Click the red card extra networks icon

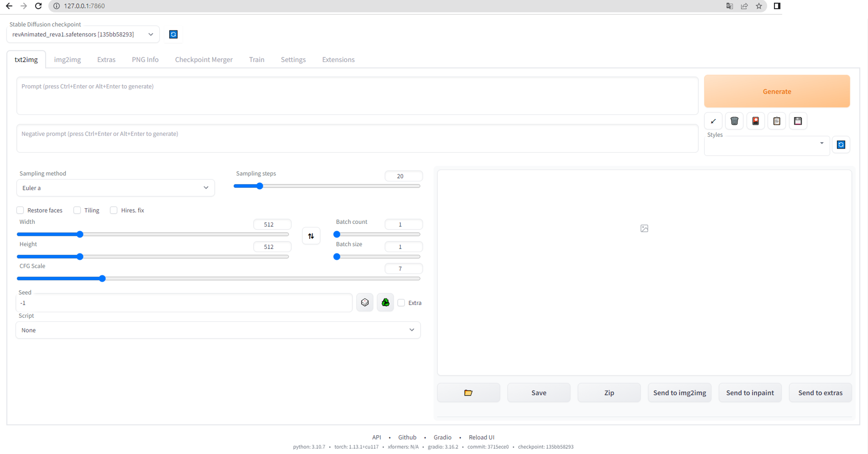(756, 121)
